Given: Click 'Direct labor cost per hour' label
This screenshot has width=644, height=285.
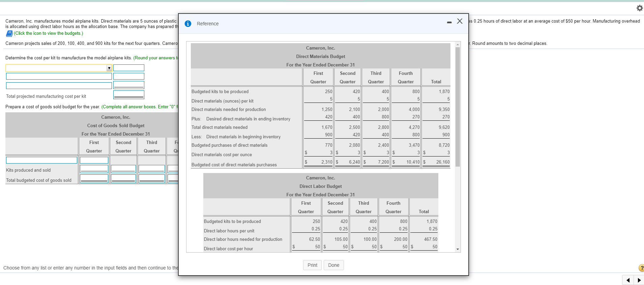Looking at the screenshot, I should point(228,249).
